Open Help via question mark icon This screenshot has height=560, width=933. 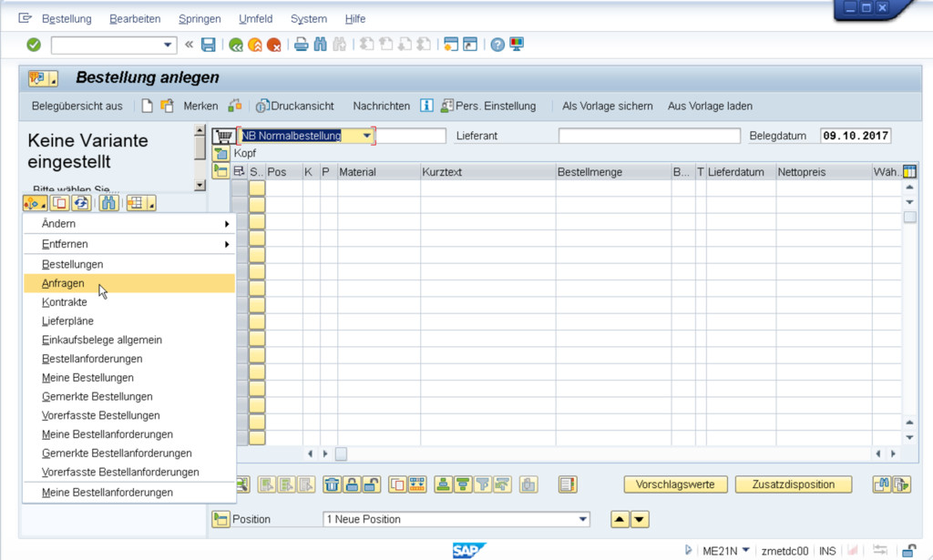[497, 44]
